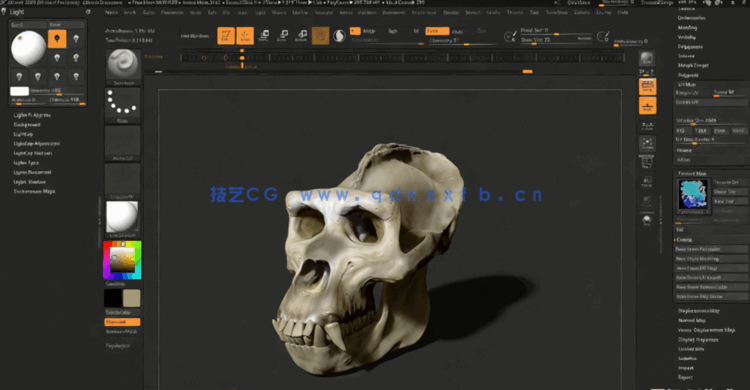
Task: Click the orange timeline keyframe marker
Action: [242, 58]
